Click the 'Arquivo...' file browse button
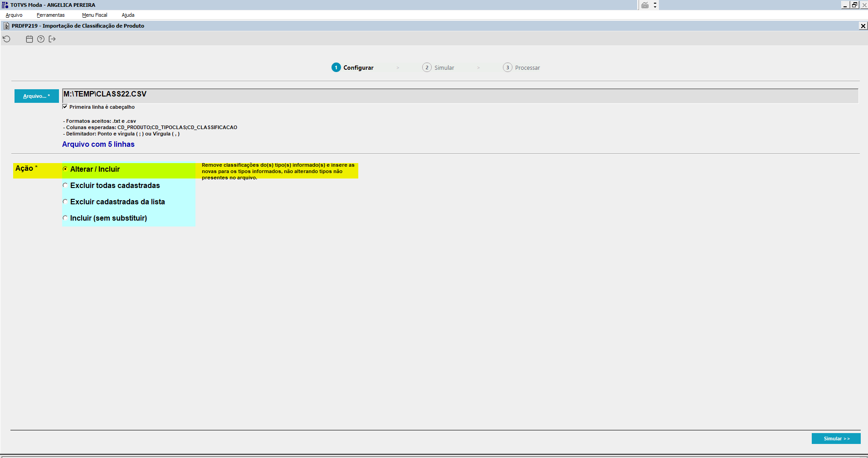Screen dimensions: 868x458 pos(37,96)
